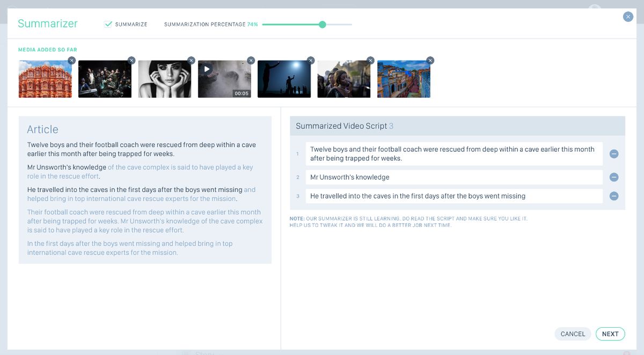Remove the 00:05 video clip from media

coord(251,61)
